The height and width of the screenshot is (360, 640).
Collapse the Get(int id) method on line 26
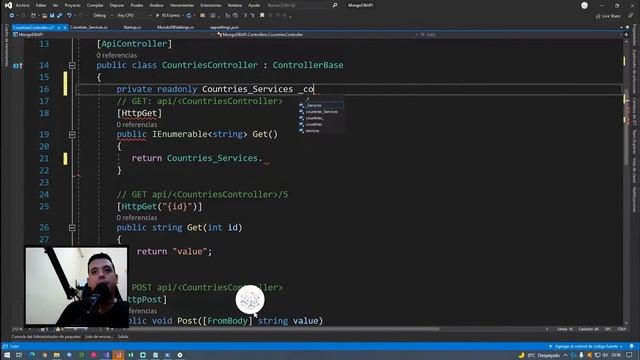(72, 228)
